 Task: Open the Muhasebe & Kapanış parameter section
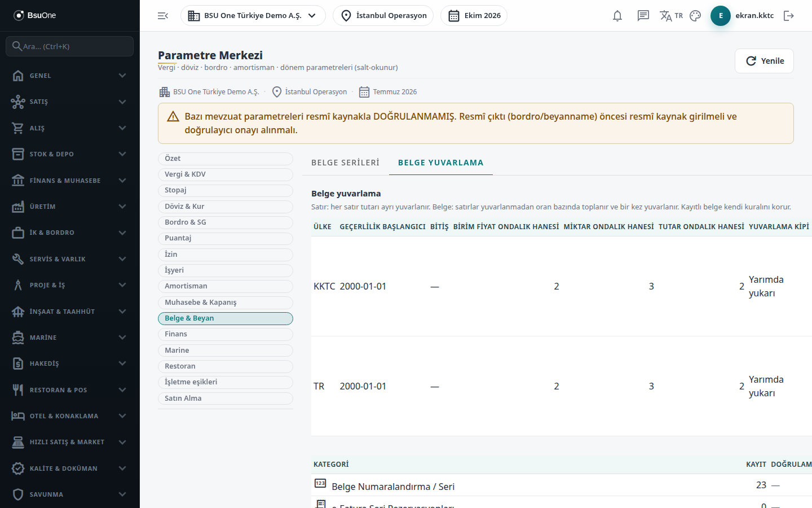coord(226,303)
